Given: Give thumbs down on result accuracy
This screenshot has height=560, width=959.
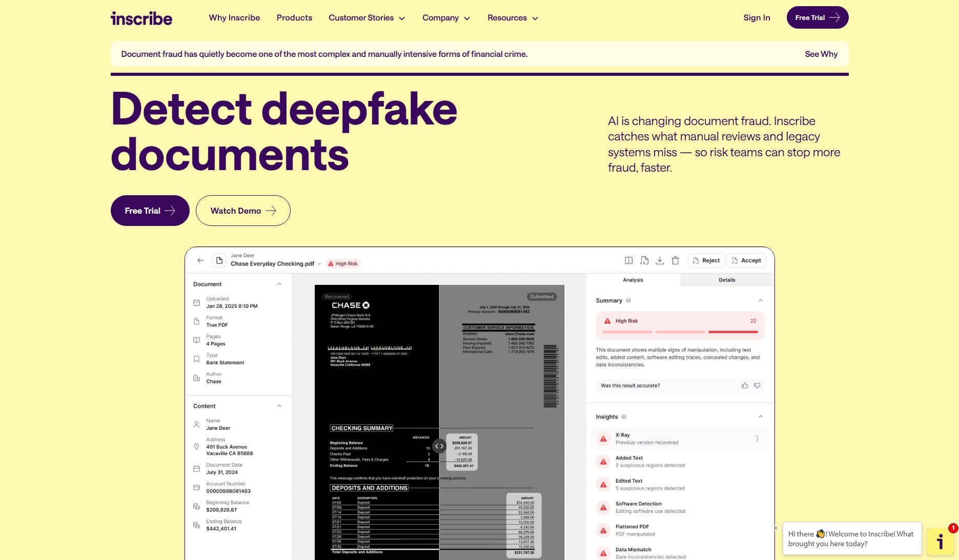Looking at the screenshot, I should 757,385.
